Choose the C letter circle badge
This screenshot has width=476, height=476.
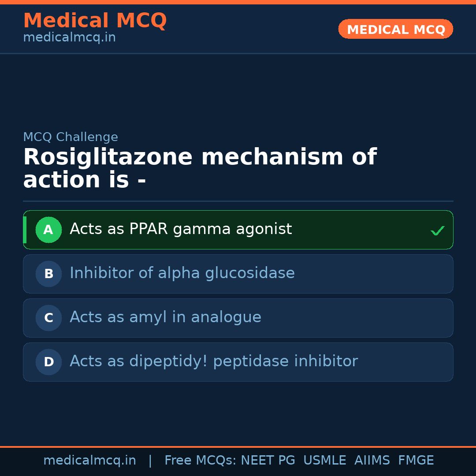(x=48, y=318)
